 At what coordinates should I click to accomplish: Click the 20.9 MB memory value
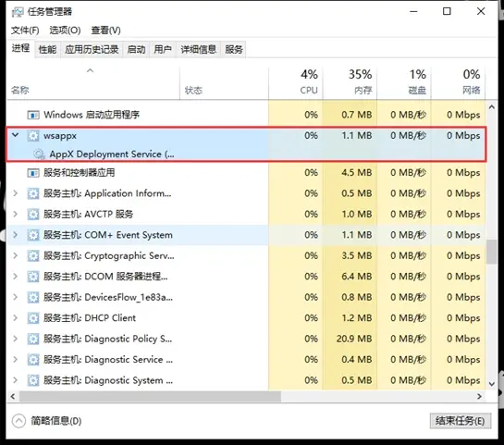(x=354, y=339)
